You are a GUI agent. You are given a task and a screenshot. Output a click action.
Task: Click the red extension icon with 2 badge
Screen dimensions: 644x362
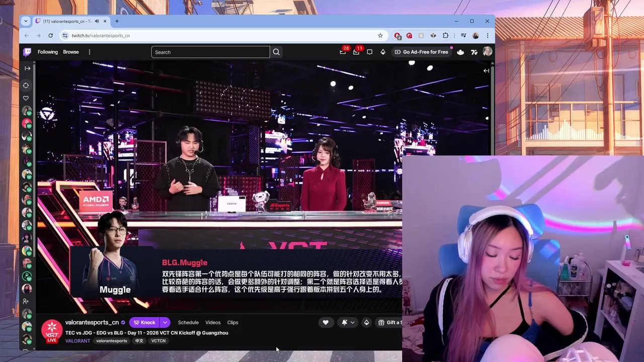[397, 36]
